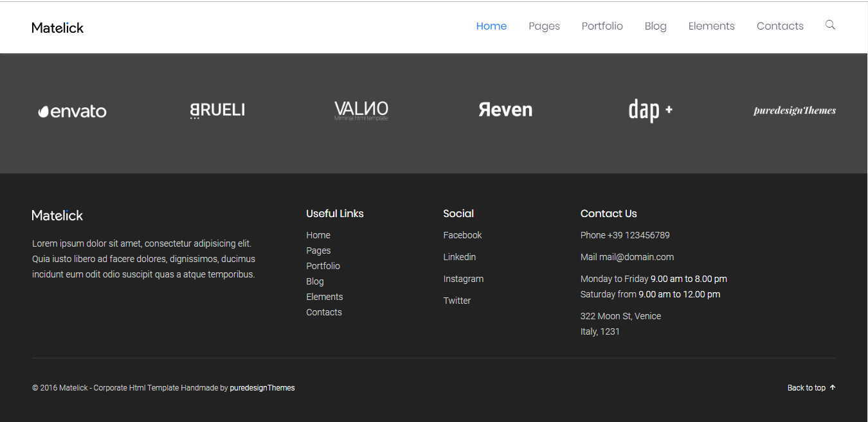Click the puredesignThemes copyright link
The image size is (868, 422).
262,388
